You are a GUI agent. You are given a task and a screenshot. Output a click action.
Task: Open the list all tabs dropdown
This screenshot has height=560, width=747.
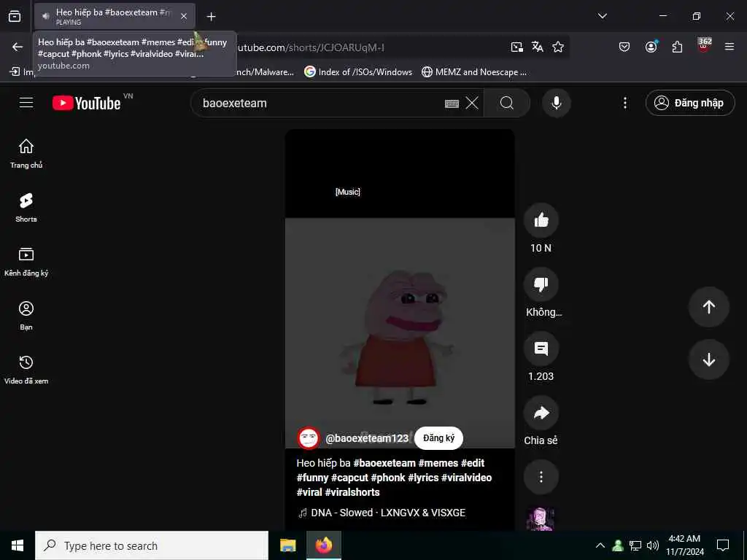tap(602, 16)
